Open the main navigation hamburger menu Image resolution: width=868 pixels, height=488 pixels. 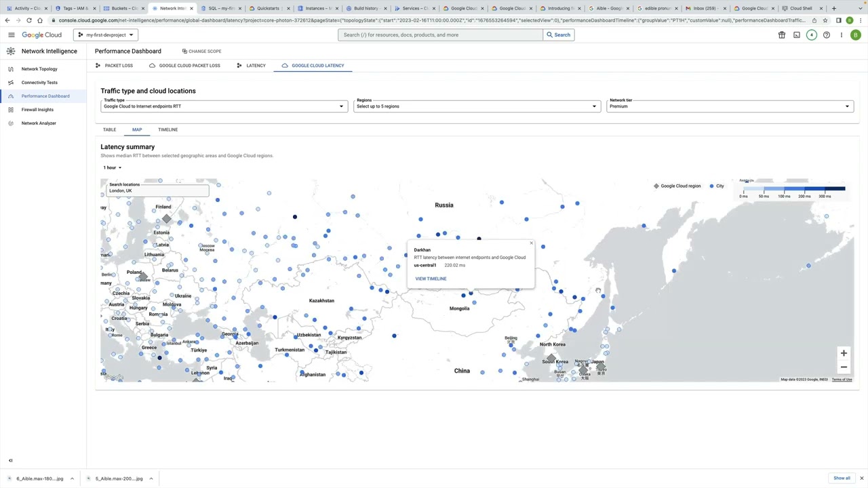[x=11, y=35]
